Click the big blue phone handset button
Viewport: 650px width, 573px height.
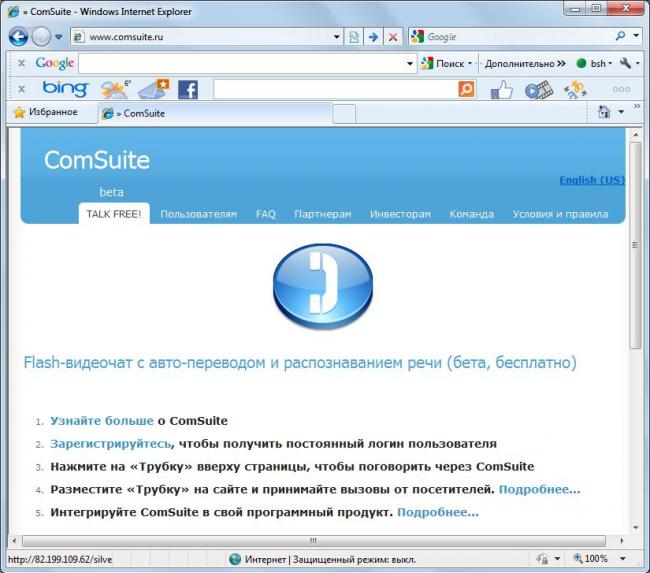[323, 286]
